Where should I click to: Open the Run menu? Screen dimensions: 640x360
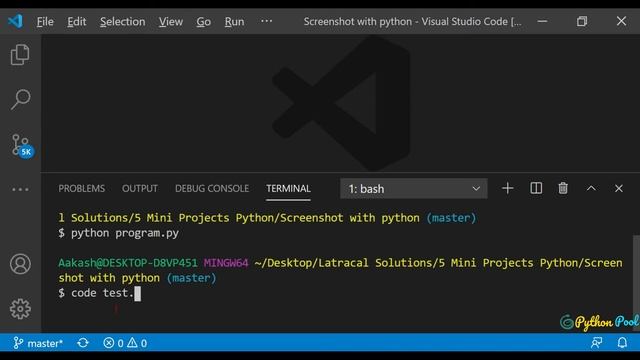234,21
